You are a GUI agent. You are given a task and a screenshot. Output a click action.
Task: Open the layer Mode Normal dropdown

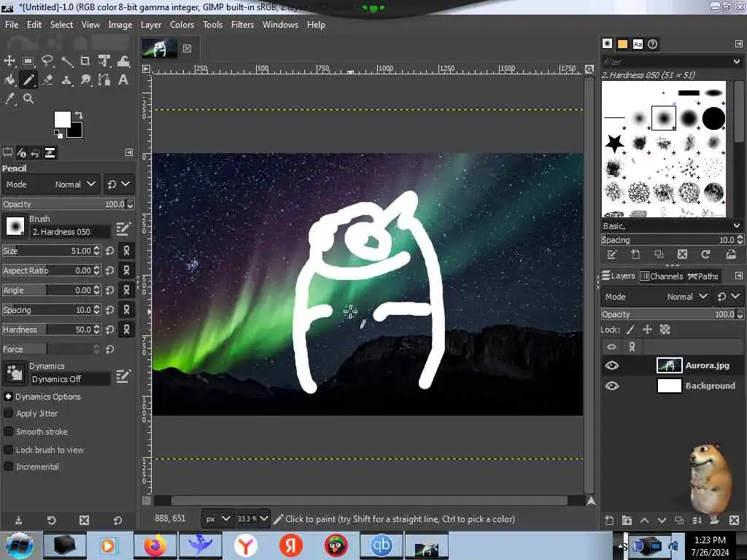click(656, 297)
